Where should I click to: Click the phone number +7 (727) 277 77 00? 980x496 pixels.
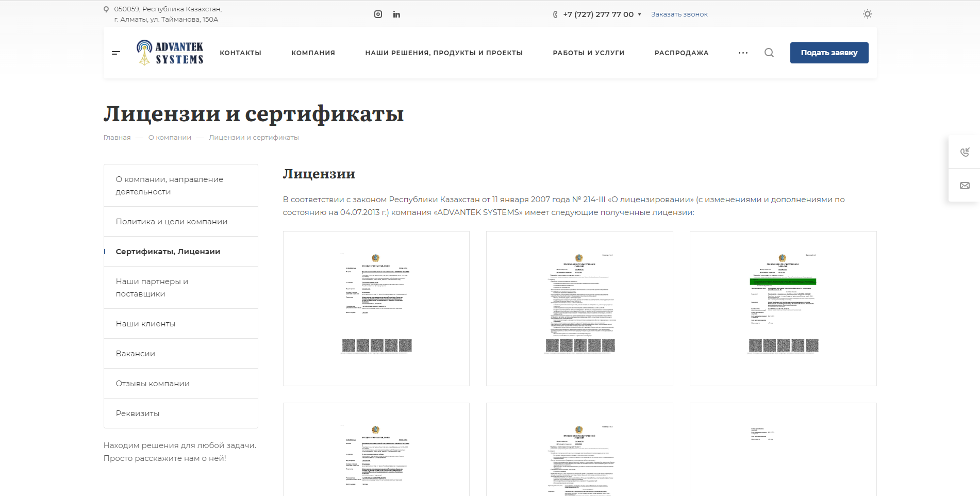[x=599, y=14]
